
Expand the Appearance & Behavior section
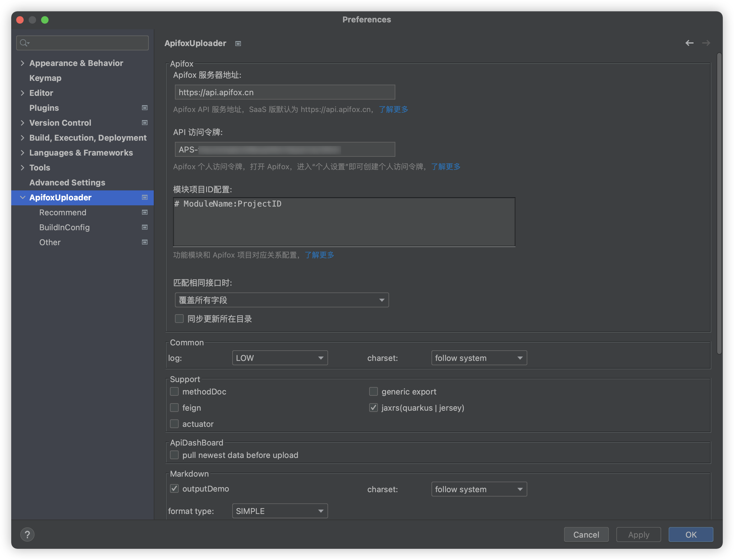[x=22, y=63]
